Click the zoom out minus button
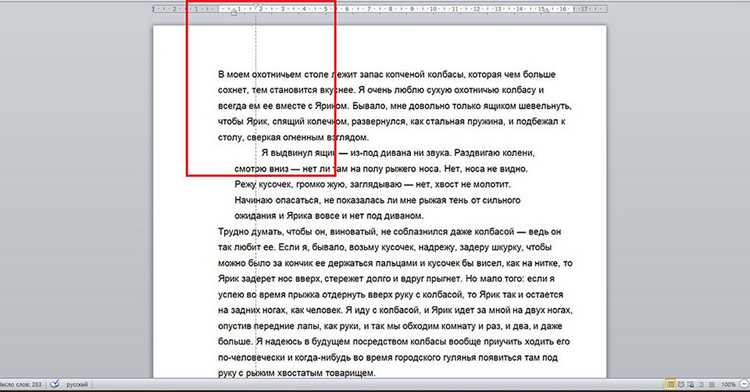Screen dimensions: 750x392 coord(744,384)
